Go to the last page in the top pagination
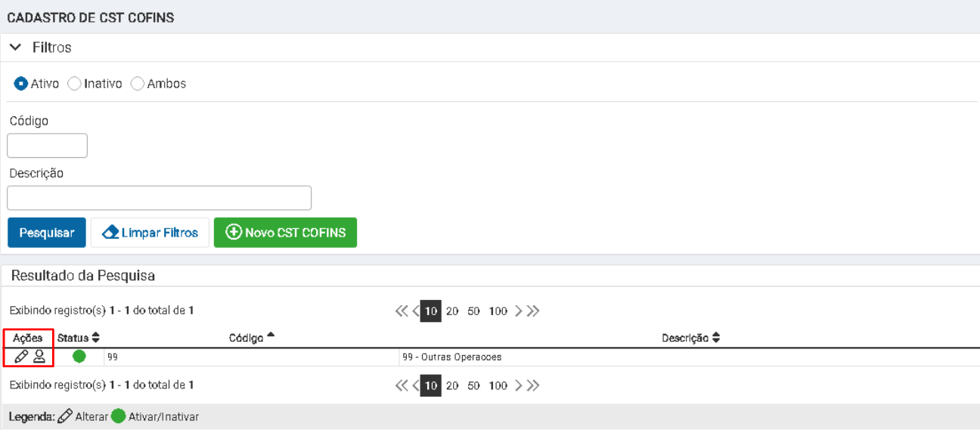Screen dimensions: 980x430 coord(533,311)
